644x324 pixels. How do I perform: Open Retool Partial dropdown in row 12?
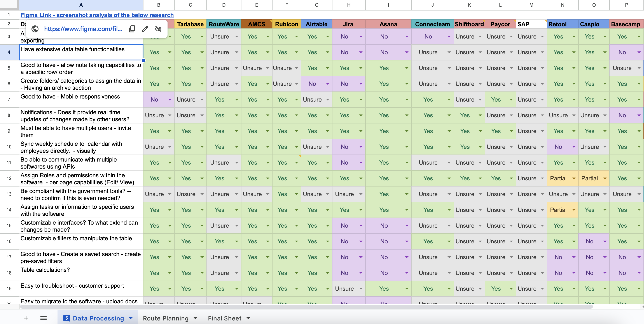coord(574,178)
